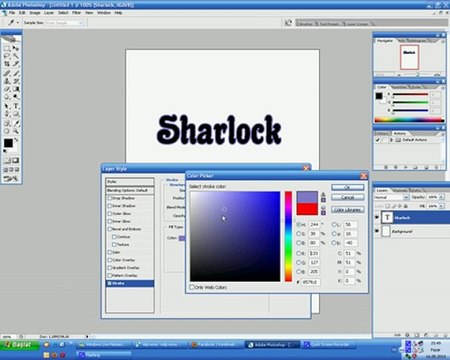Open the Layer menu

pos(49,13)
